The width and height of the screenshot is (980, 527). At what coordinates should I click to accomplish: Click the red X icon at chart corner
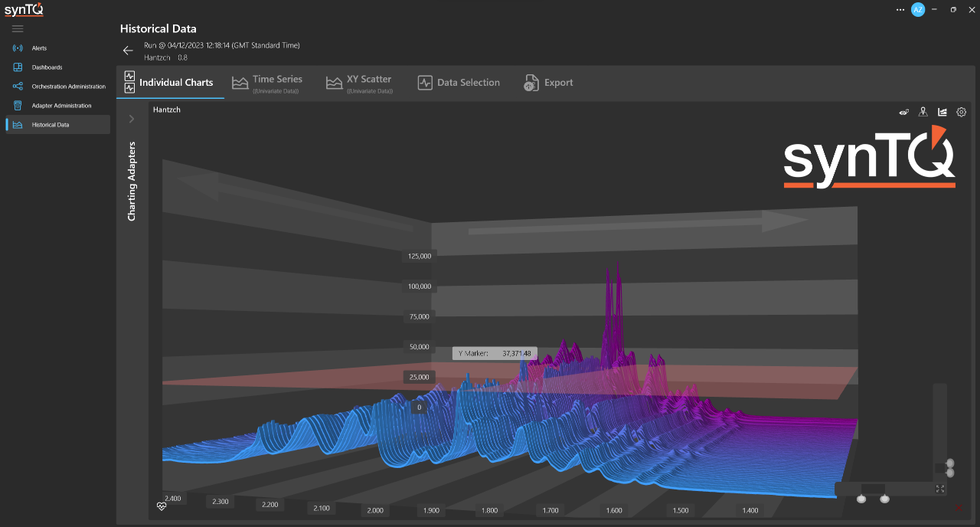pyautogui.click(x=959, y=507)
